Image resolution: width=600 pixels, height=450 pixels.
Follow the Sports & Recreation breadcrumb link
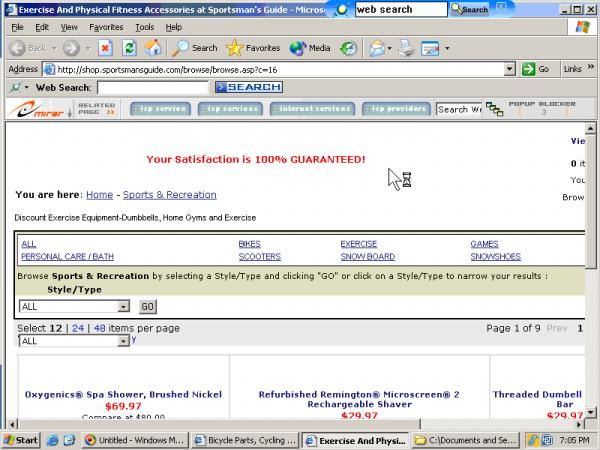coord(170,195)
